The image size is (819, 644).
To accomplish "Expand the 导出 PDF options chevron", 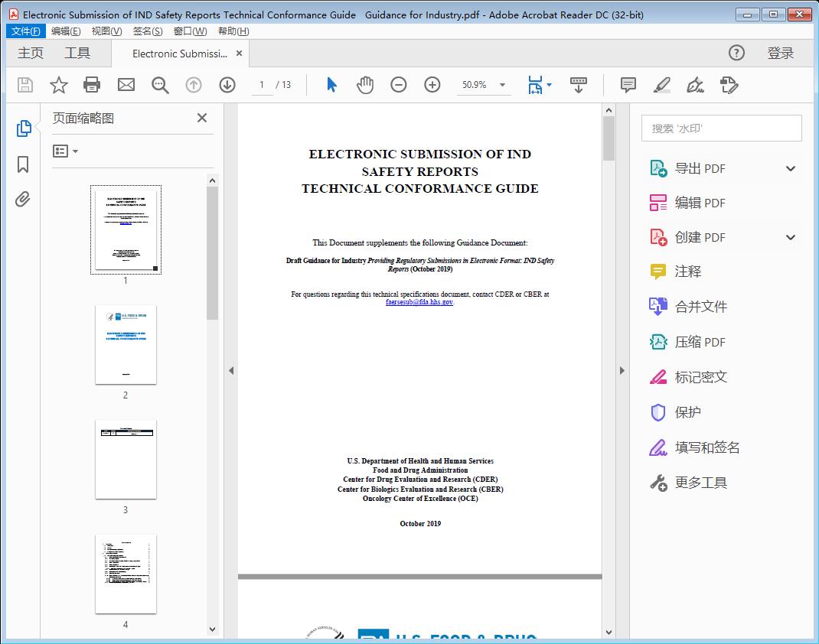I will pos(790,168).
